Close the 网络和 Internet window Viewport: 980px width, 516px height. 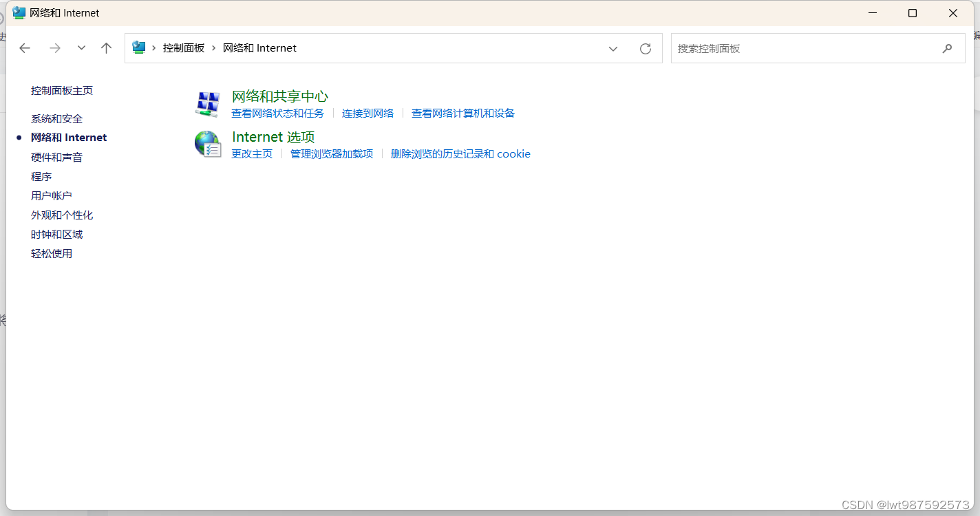click(953, 13)
